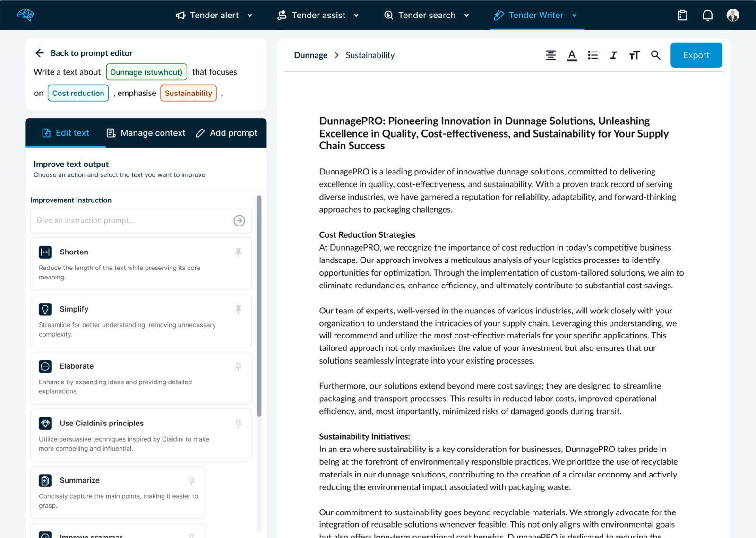Export the document
The width and height of the screenshot is (756, 538).
696,55
